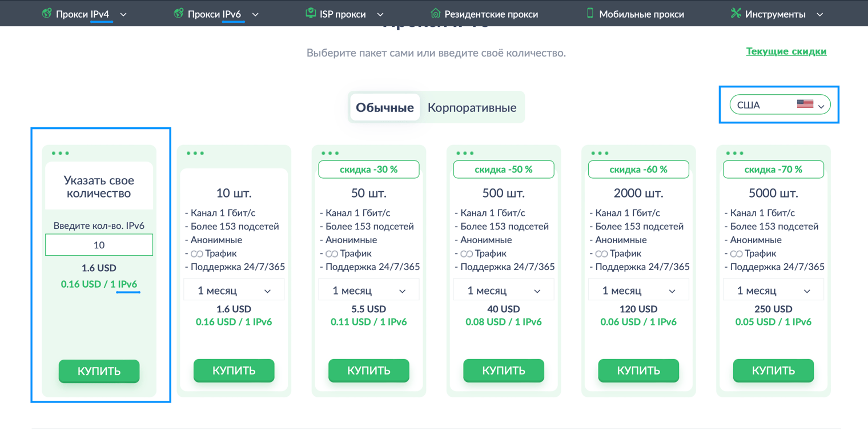Image resolution: width=868 pixels, height=431 pixels.
Task: Expand period dropdown on 10 шт. card
Action: (x=234, y=291)
